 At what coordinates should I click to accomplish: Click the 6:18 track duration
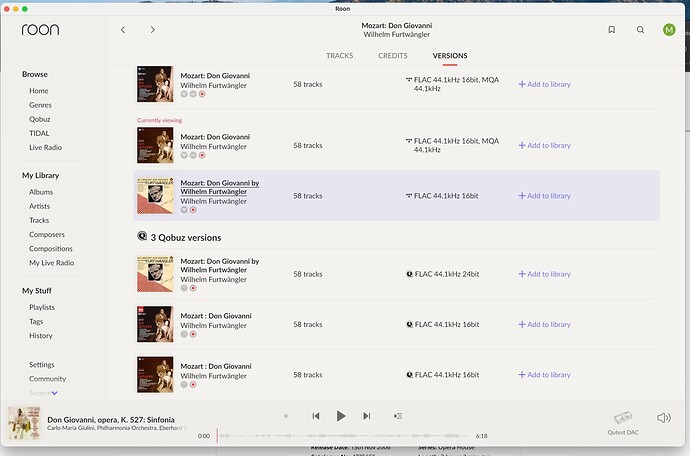click(481, 436)
